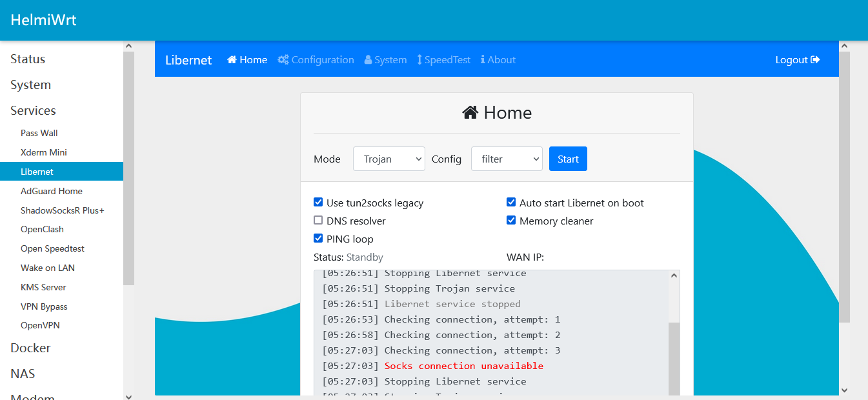Open the Mode dropdown showing Trojan

pyautogui.click(x=389, y=159)
